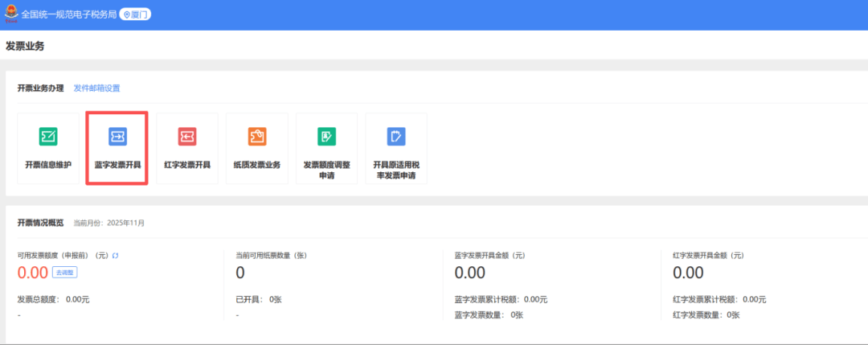The height and width of the screenshot is (345, 868).
Task: Click the 全国统一规范电子税务局 title
Action: 68,14
